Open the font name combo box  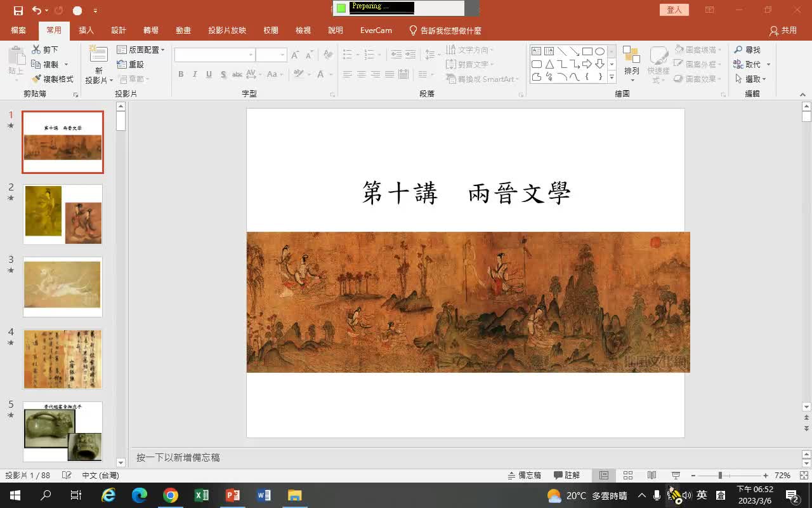[214, 55]
